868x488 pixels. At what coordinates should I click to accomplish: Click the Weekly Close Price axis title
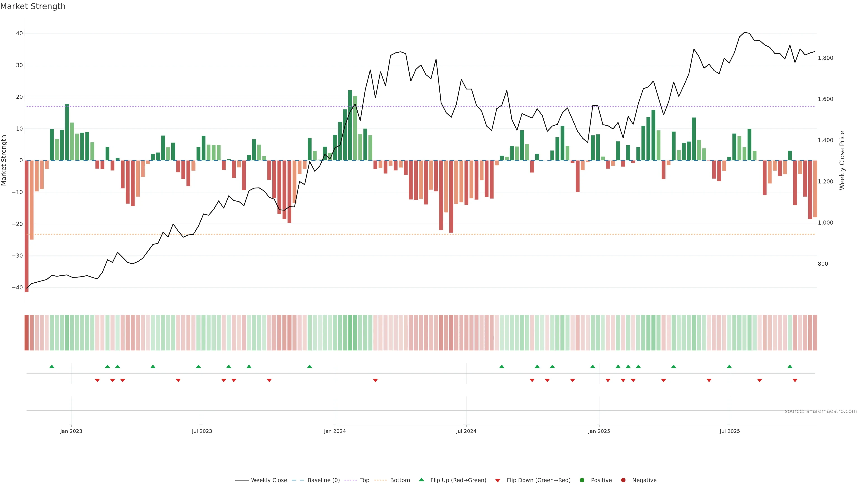coord(842,160)
